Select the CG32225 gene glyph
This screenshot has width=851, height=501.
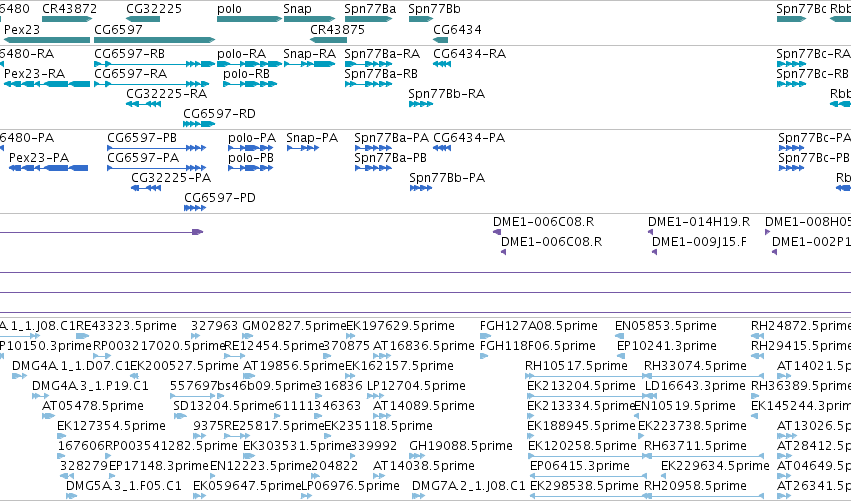[143, 19]
